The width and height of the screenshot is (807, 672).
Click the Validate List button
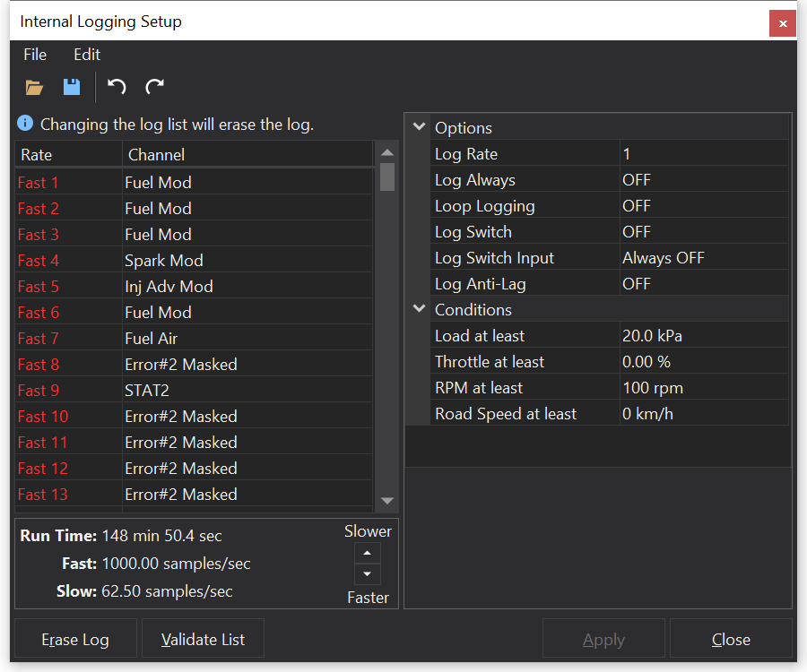tap(203, 640)
